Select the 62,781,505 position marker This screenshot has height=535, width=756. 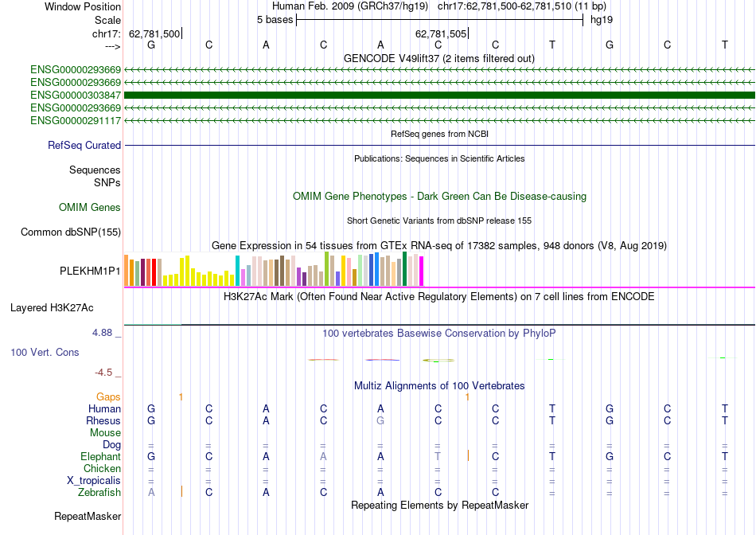click(x=441, y=33)
